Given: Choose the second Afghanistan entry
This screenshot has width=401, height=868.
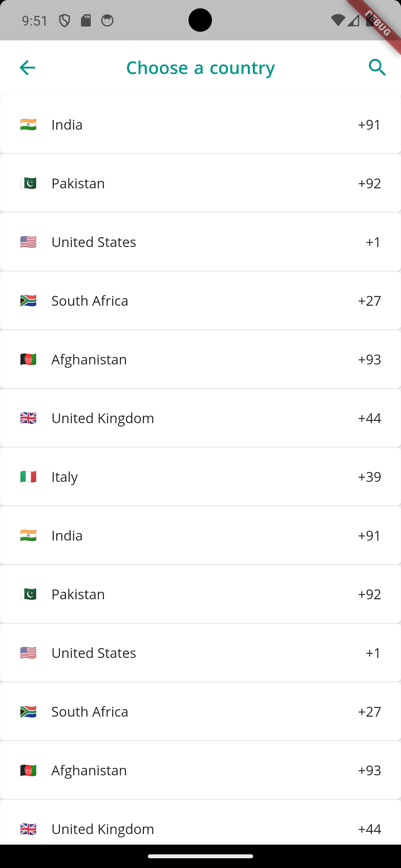Looking at the screenshot, I should (200, 770).
